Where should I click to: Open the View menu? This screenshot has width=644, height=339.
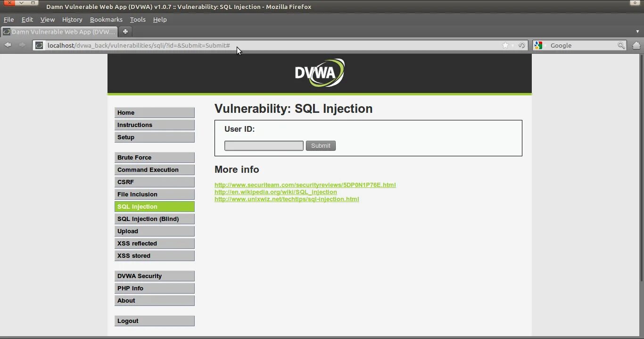(48, 19)
